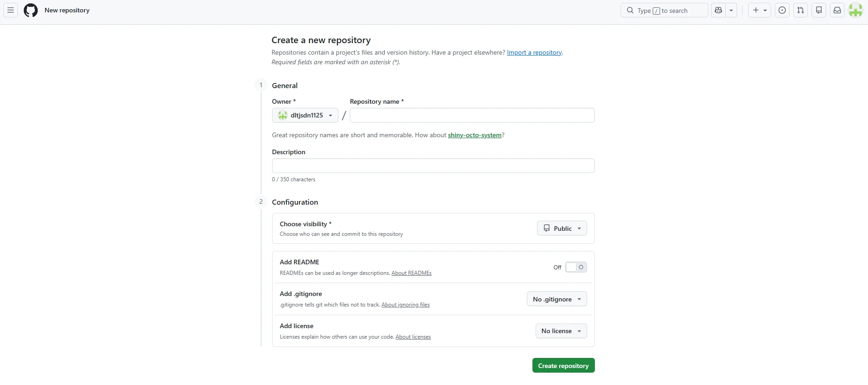This screenshot has width=868, height=385.
Task: Go to GitHub homepage via Octocat logo
Action: [31, 10]
